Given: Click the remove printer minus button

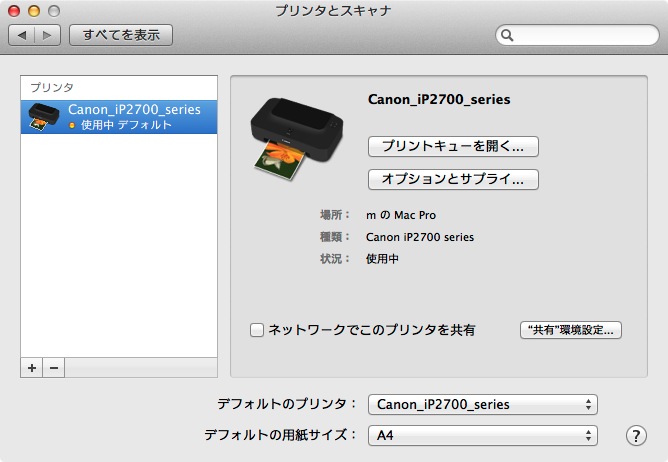Looking at the screenshot, I should click(54, 368).
